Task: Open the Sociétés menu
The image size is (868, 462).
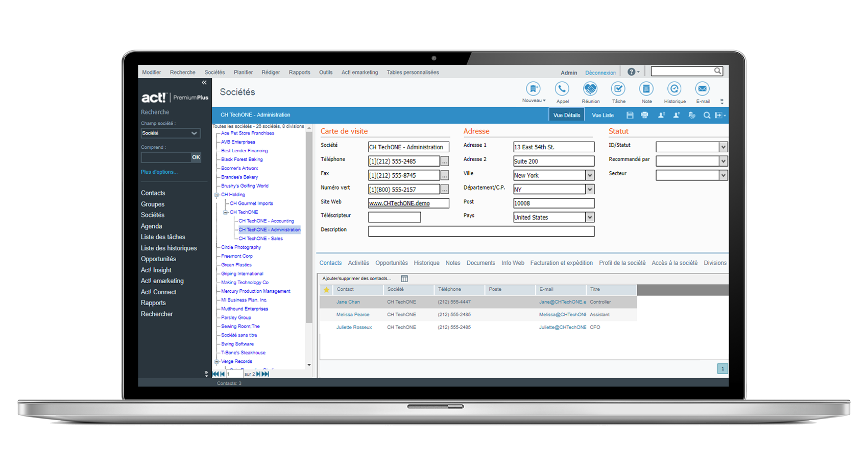Action: (x=214, y=73)
